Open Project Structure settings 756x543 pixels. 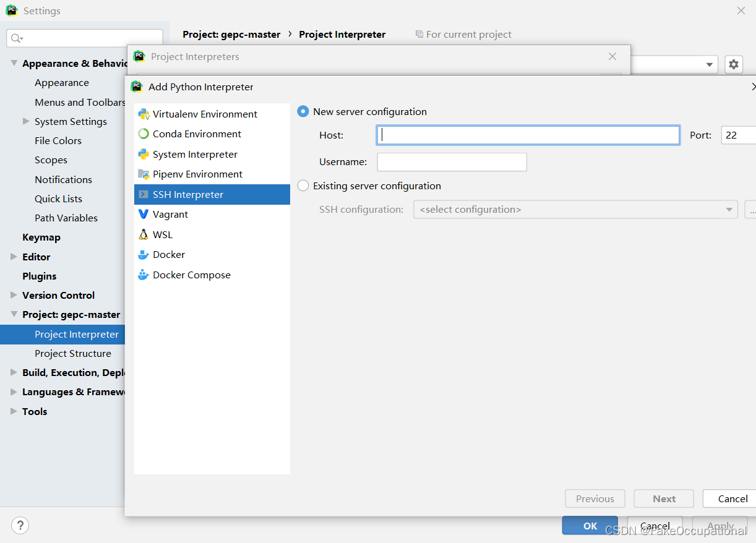tap(73, 354)
